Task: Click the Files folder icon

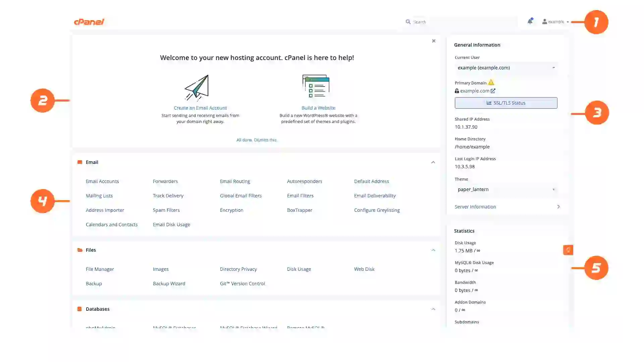Action: (x=80, y=250)
